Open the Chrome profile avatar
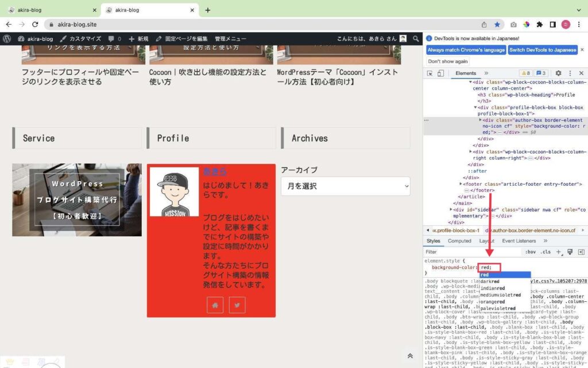588x368 pixels. coord(566,24)
